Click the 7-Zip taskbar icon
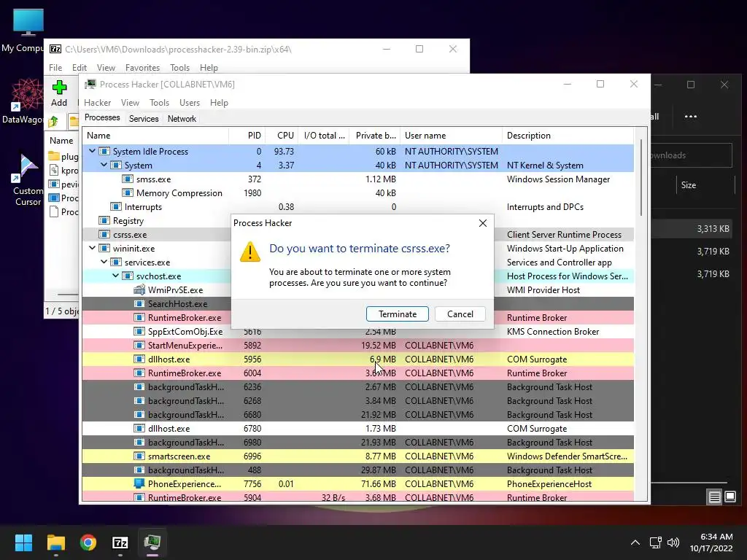The image size is (747, 560). coord(120,542)
